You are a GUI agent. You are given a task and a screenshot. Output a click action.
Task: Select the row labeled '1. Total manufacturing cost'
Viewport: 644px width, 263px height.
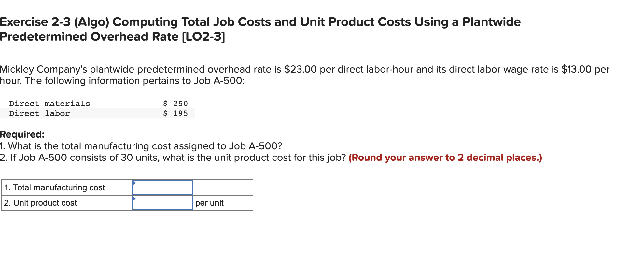point(55,187)
